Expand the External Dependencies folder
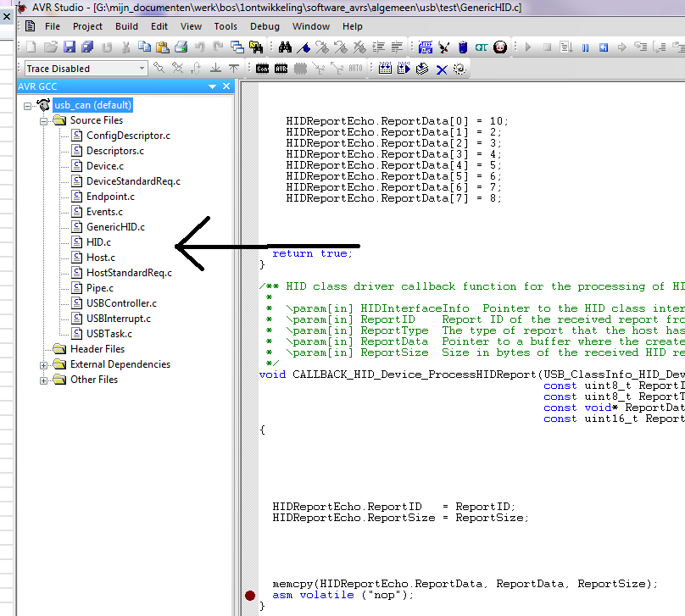The height and width of the screenshot is (616, 685). tap(44, 364)
